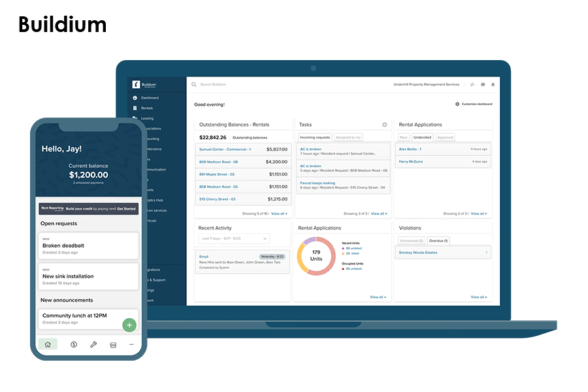Expand View all under Outstanding Balances
Image resolution: width=588 pixels, height=392 pixels.
(279, 214)
